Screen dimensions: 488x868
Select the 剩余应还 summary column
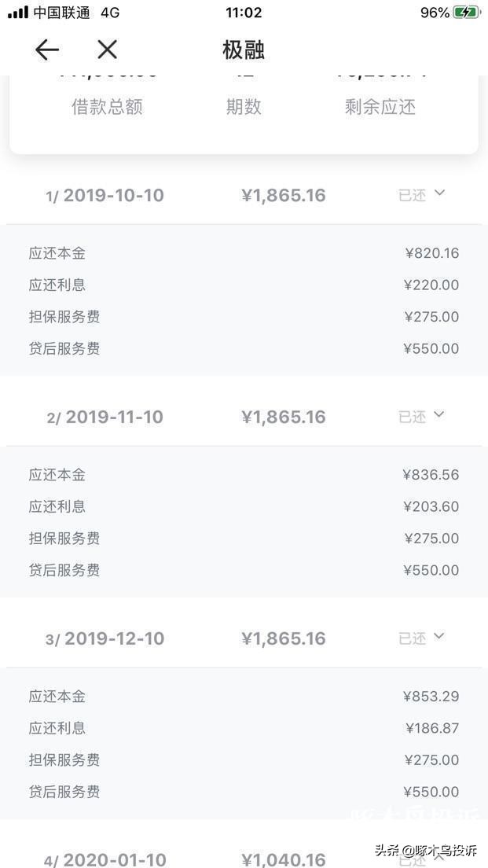[x=380, y=107]
